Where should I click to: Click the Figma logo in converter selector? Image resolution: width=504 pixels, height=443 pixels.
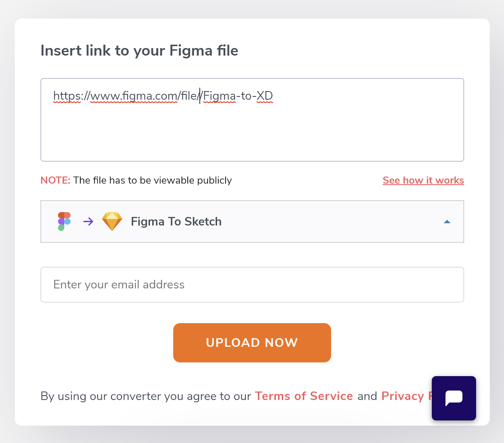click(x=64, y=221)
